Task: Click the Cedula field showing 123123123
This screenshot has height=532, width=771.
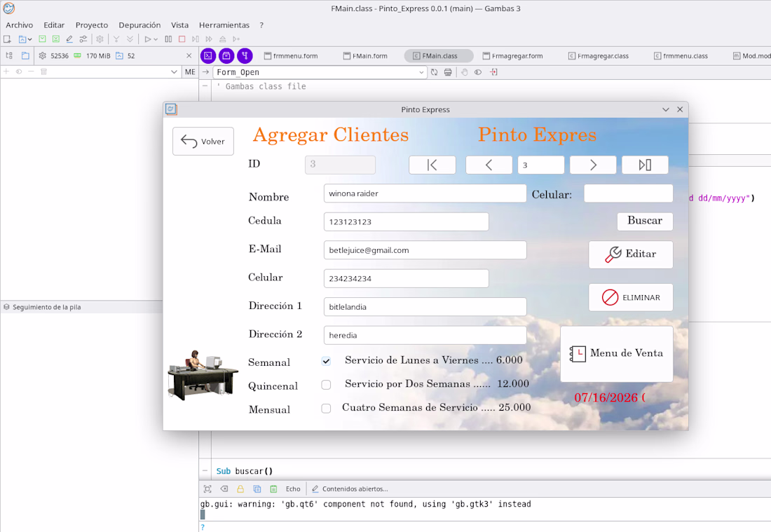Action: tap(406, 221)
